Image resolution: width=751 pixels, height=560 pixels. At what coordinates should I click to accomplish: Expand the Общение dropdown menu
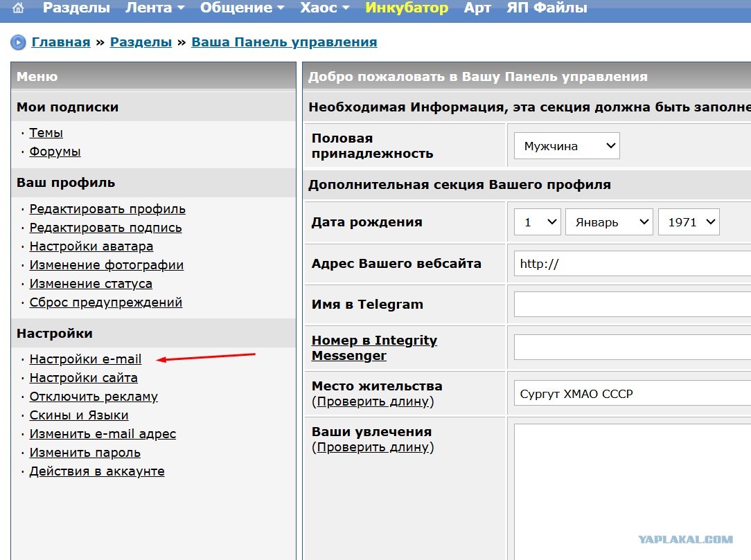(x=242, y=8)
